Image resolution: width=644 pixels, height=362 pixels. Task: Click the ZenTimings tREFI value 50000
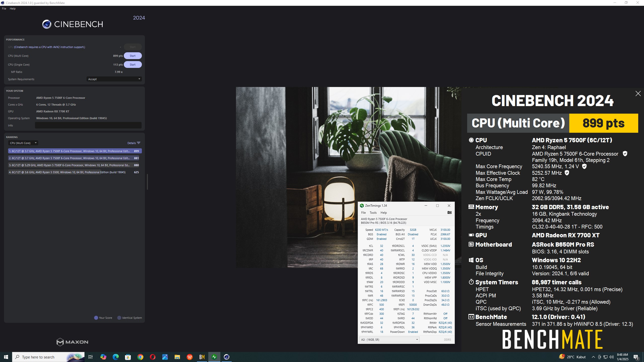413,305
